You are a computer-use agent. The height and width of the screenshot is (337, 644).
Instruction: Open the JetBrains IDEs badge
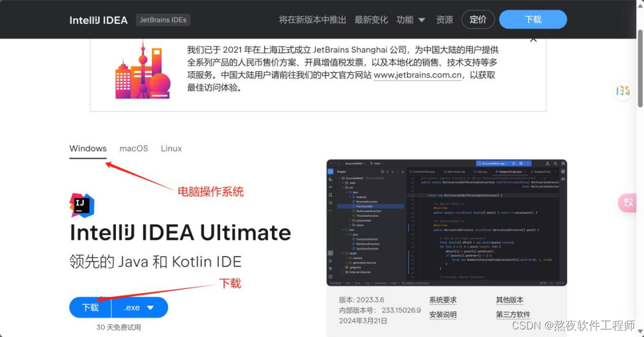click(x=163, y=20)
